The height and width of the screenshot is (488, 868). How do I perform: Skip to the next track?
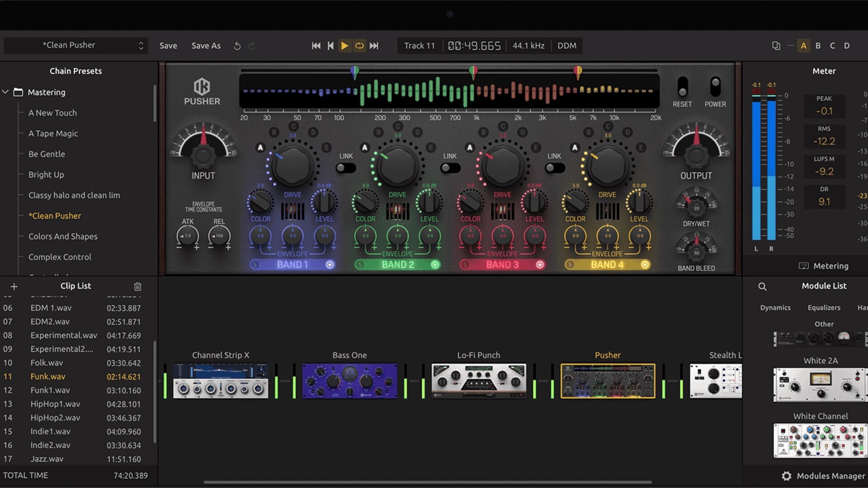click(374, 46)
